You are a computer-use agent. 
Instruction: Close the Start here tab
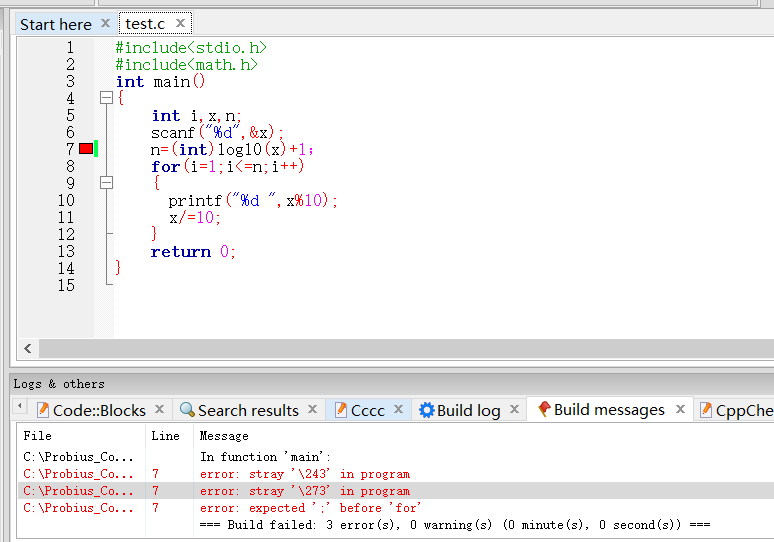(105, 23)
